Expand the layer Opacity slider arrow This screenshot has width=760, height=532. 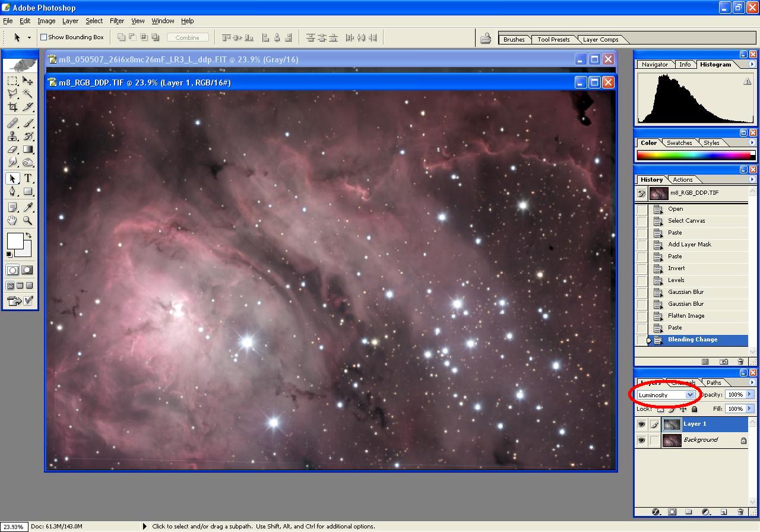749,395
